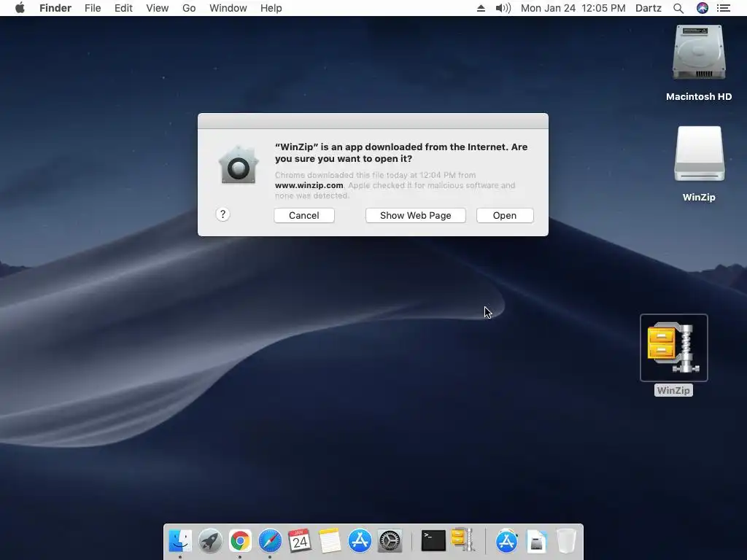Activate Siri from menu bar
747x560 pixels.
point(703,8)
